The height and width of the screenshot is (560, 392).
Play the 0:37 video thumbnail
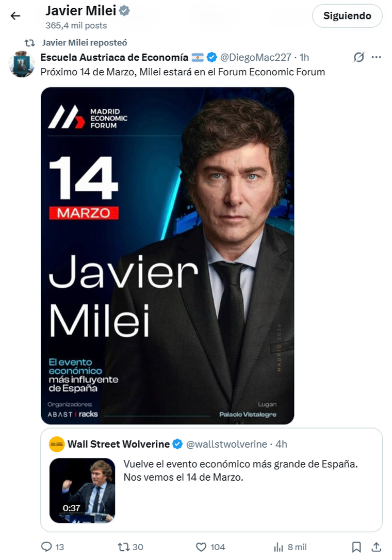point(82,490)
